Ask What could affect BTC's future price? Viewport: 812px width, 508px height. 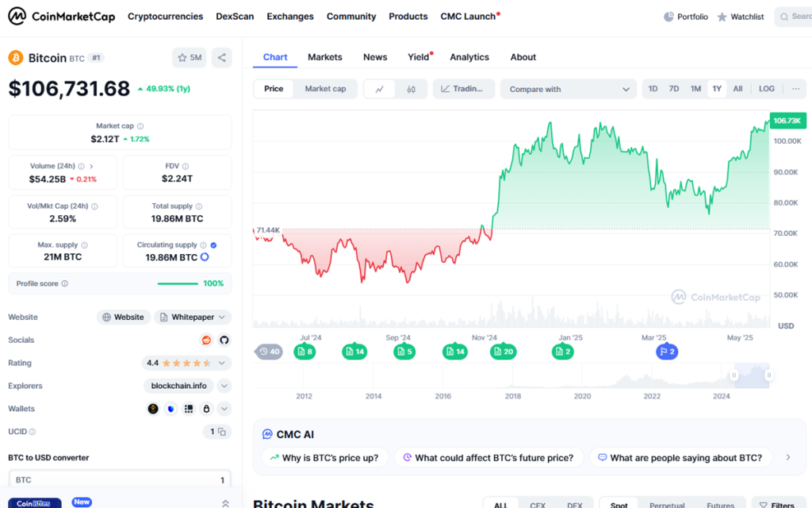point(488,458)
